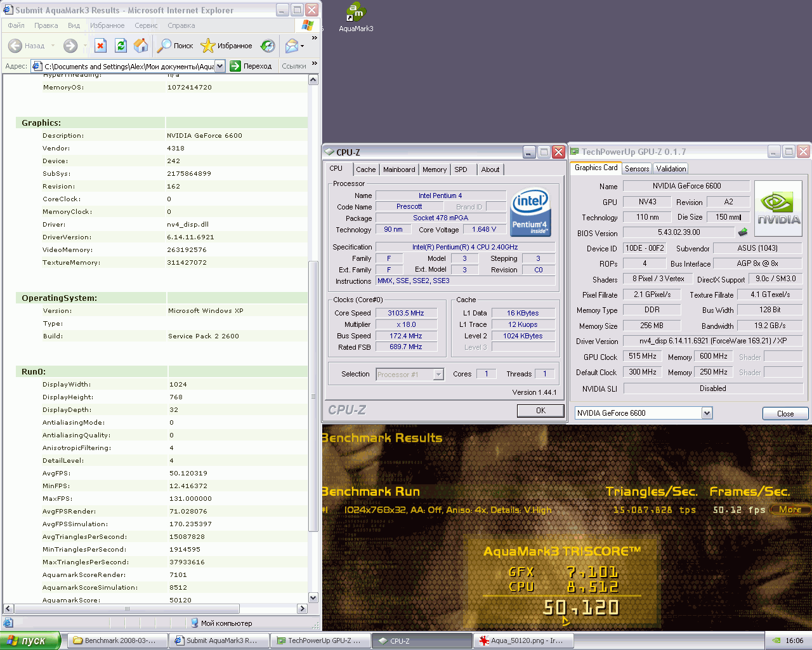This screenshot has width=812, height=650.
Task: Click the Start (пуск) button
Action: coord(30,640)
